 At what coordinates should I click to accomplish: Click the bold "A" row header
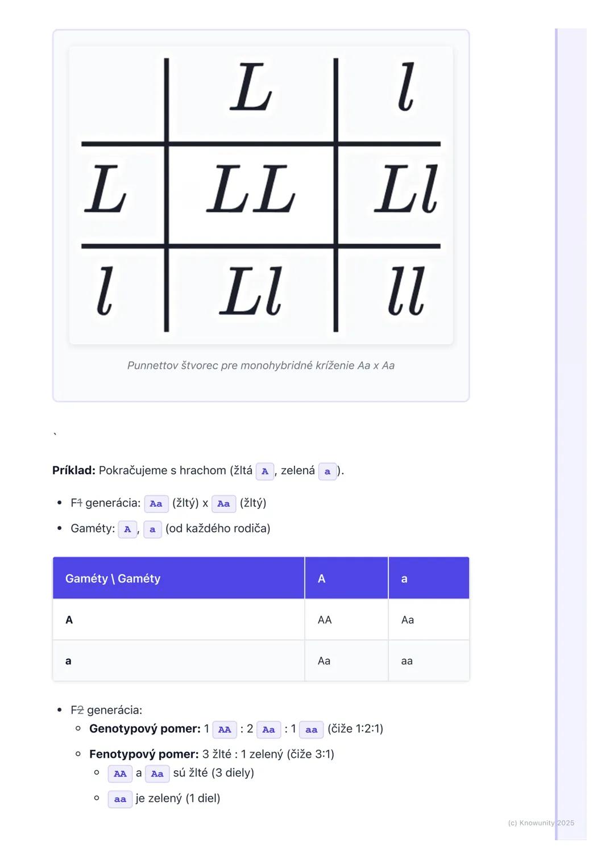click(69, 620)
